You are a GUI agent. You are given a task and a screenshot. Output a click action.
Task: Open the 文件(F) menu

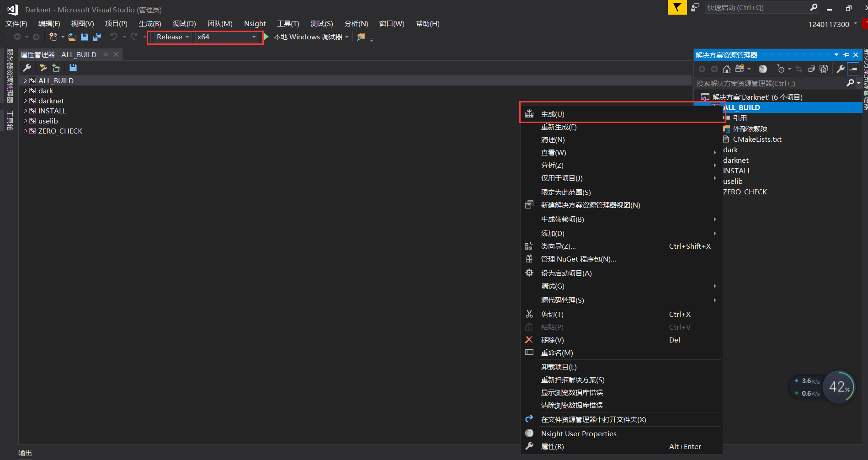pos(16,23)
